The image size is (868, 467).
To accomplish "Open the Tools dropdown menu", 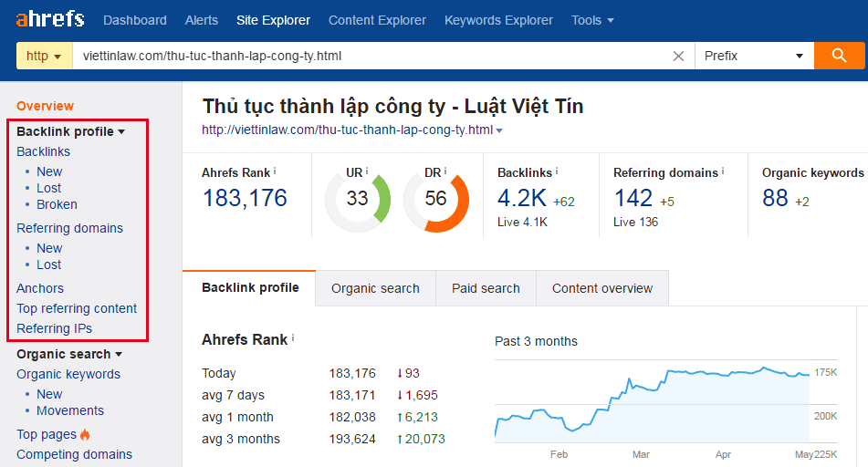I will [x=592, y=20].
